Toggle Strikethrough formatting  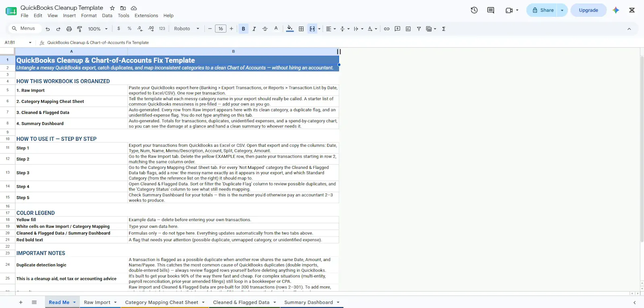coord(265,29)
